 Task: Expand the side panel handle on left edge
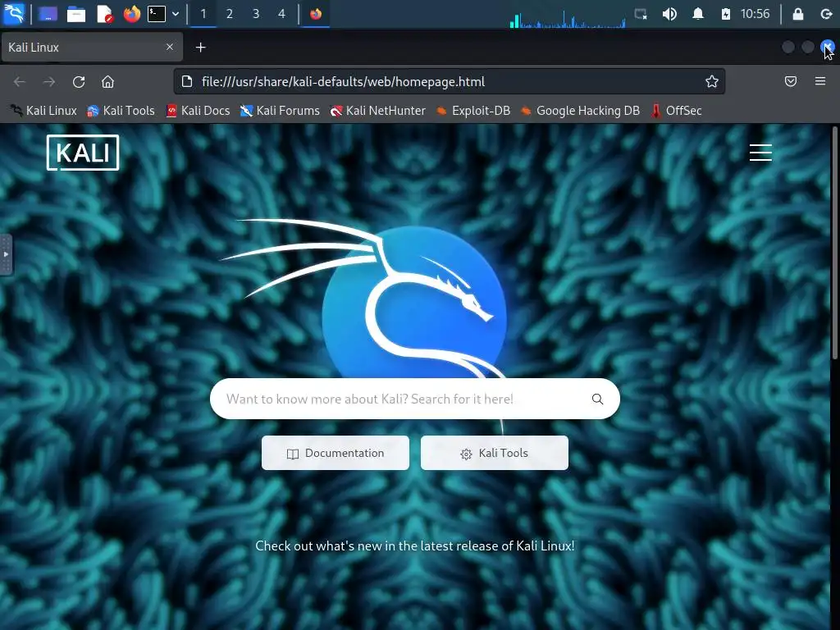pos(6,254)
